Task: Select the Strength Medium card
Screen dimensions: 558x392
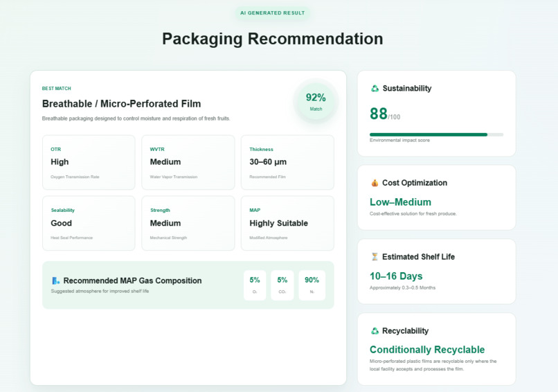Action: 188,223
